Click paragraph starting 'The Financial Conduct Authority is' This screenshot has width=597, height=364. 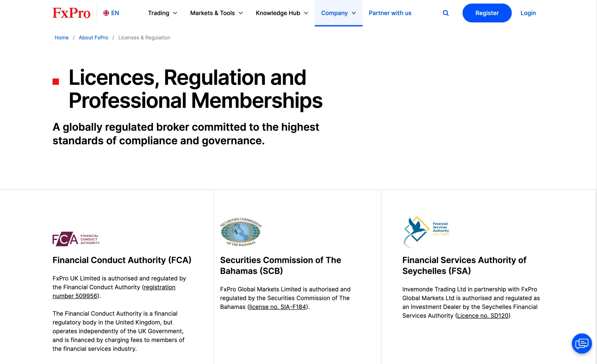pyautogui.click(x=118, y=331)
